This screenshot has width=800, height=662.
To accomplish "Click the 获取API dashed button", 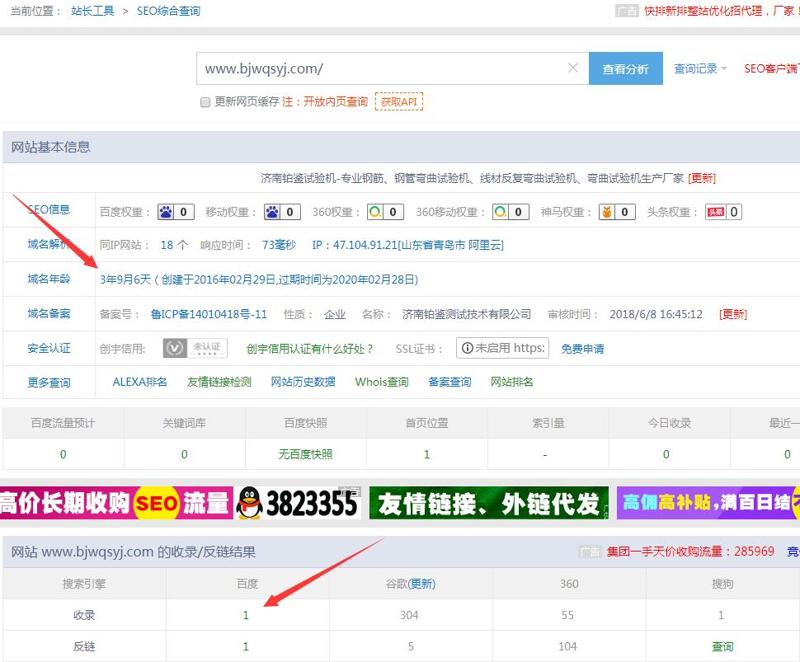I will coord(399,101).
